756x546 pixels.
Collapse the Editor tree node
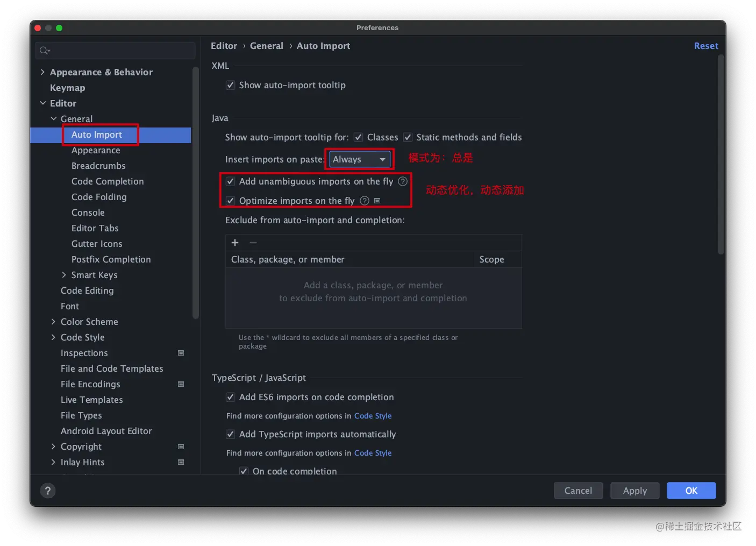coord(42,103)
